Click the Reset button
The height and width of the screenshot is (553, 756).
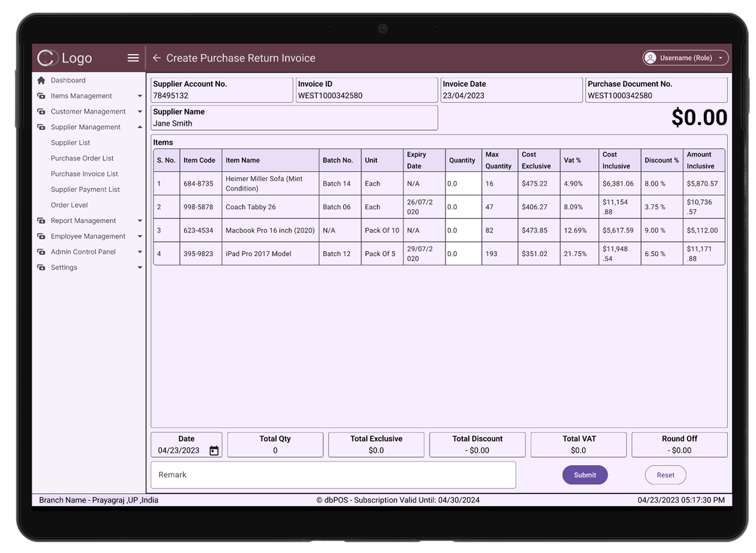tap(665, 475)
